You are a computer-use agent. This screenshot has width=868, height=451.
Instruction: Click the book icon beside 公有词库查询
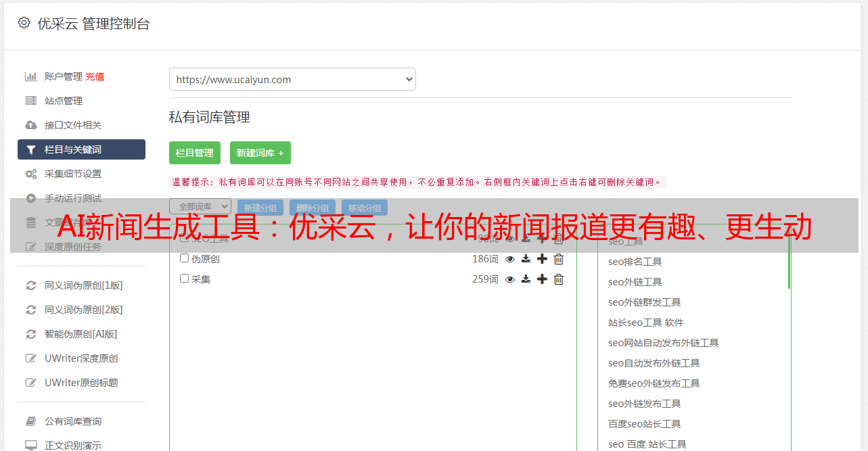(30, 421)
